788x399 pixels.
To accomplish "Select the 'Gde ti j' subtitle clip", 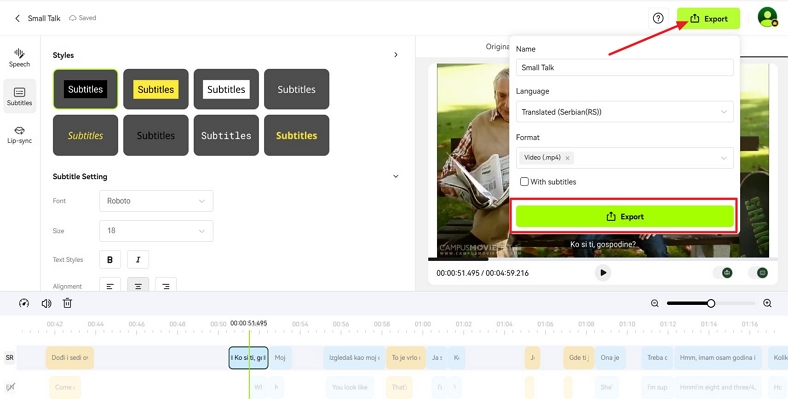I will click(578, 358).
